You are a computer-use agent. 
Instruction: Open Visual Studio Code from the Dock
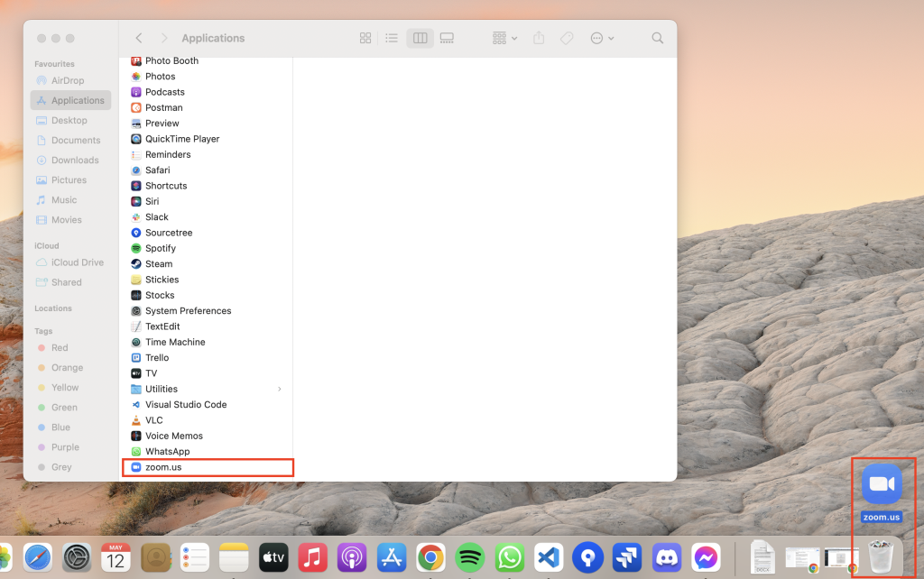(x=549, y=557)
